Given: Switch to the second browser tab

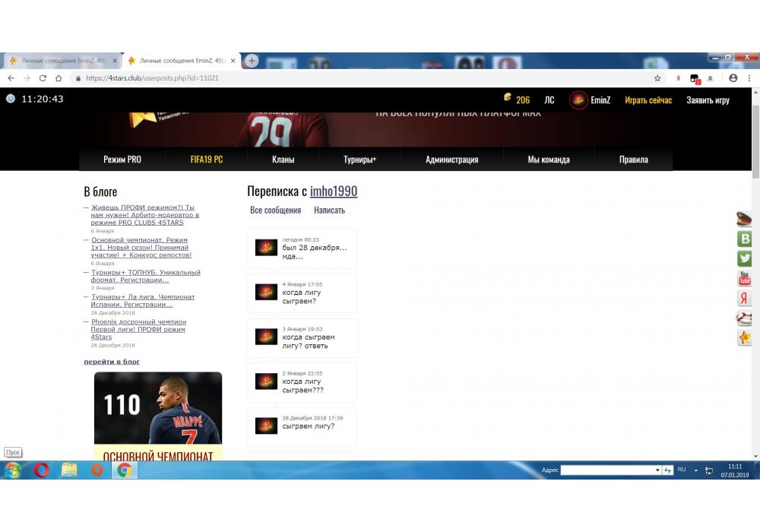Looking at the screenshot, I should 181,61.
